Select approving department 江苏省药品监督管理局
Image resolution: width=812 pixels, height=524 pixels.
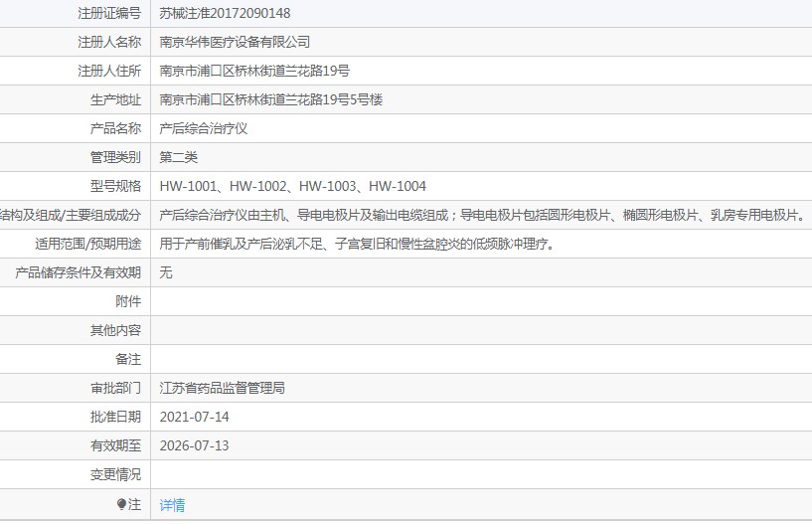coord(223,388)
